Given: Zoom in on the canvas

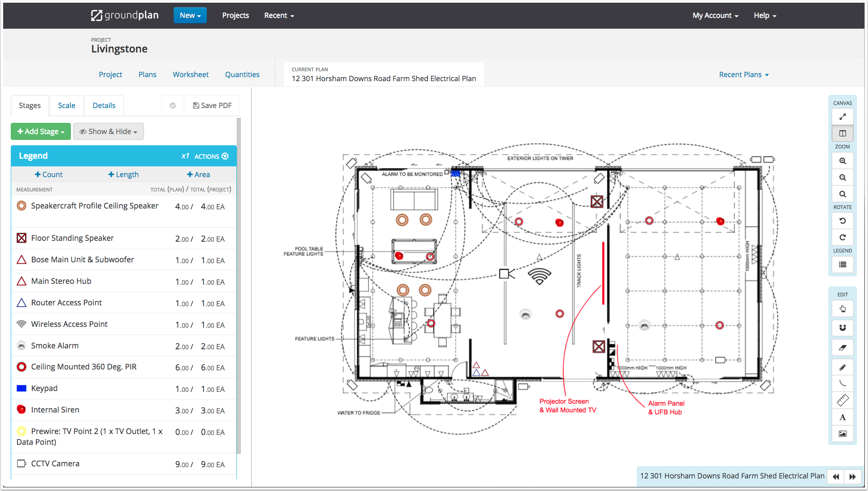Looking at the screenshot, I should pos(842,161).
